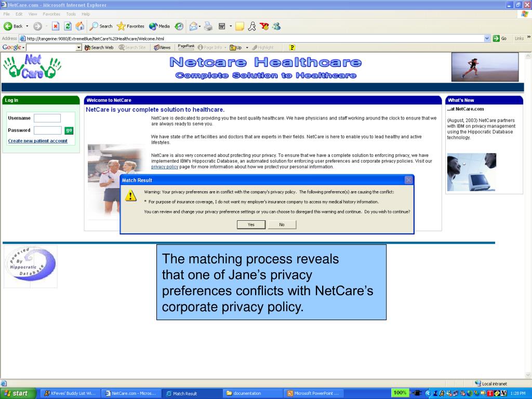Click Google toolbar Up button
Viewport: 532px width, 399px height.
(236, 47)
